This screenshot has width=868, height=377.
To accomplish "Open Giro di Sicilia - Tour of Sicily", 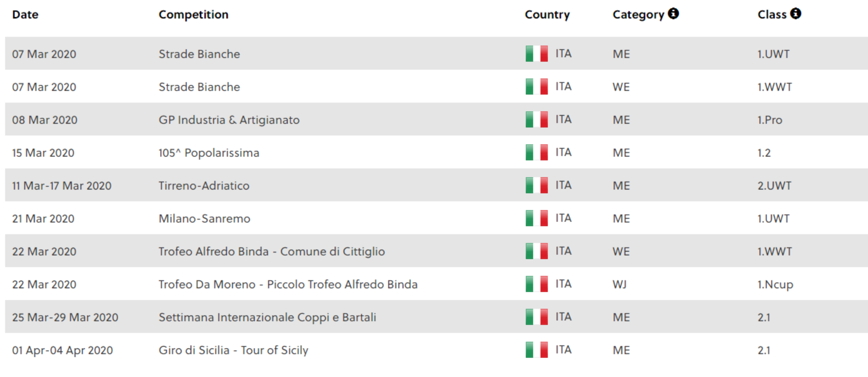I will [233, 350].
